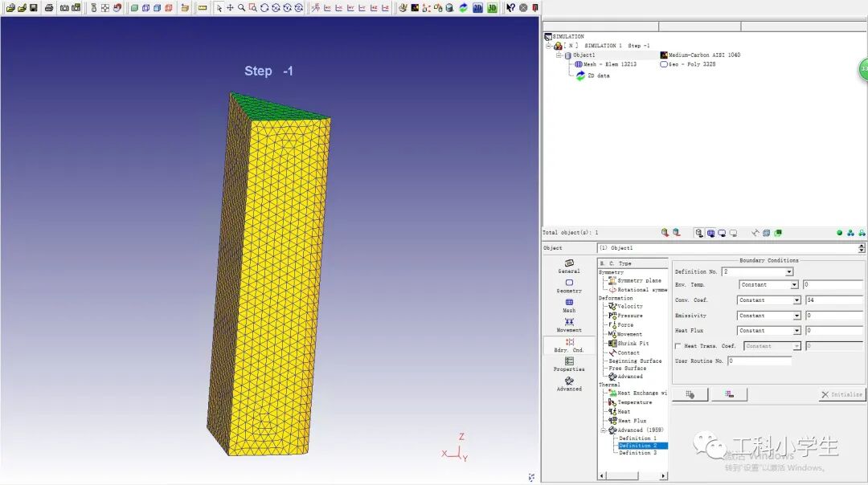Open the Advanced object panel
Viewport: 868px width, 485px height.
569,385
